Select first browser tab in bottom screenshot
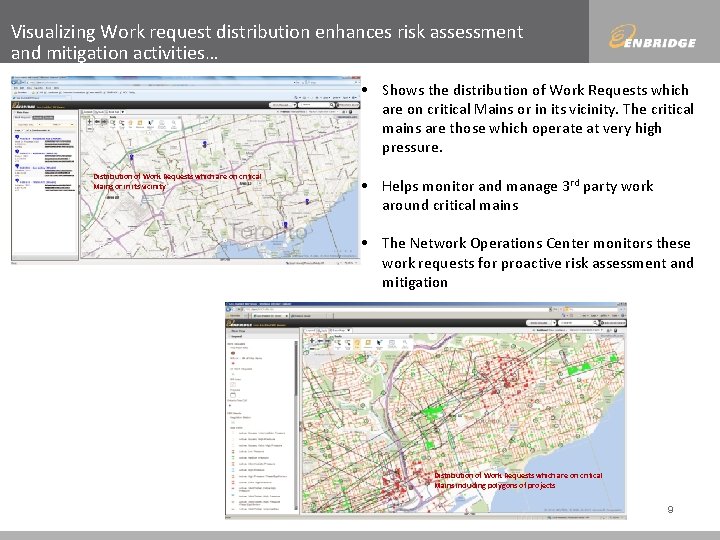Screen dimensions: 720x540 pos(270,316)
